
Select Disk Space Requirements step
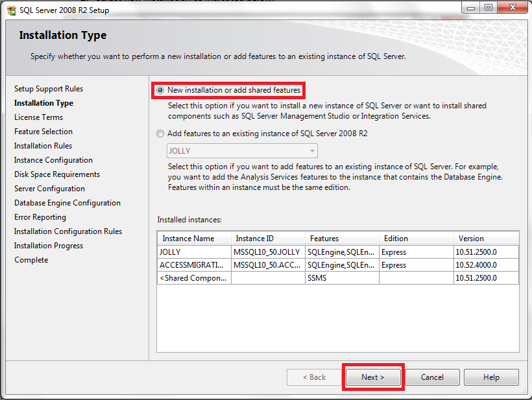pos(57,174)
